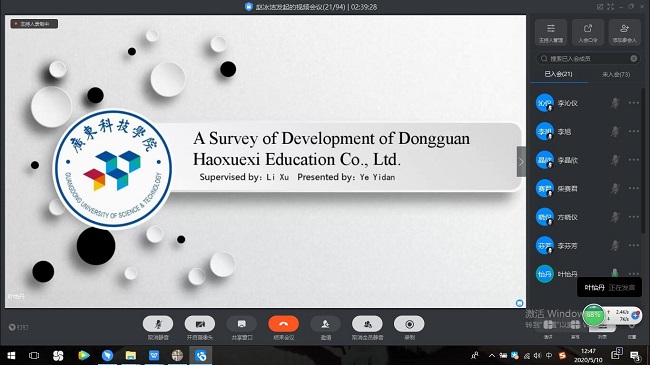This screenshot has width=650, height=365.
Task: Open the taskbar clock showing 12:47
Action: click(x=588, y=355)
